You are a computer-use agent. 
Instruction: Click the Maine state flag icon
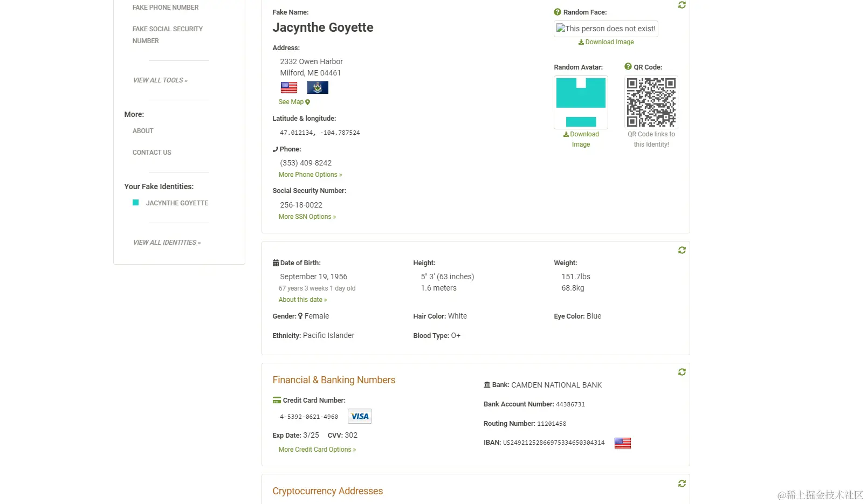click(x=318, y=87)
